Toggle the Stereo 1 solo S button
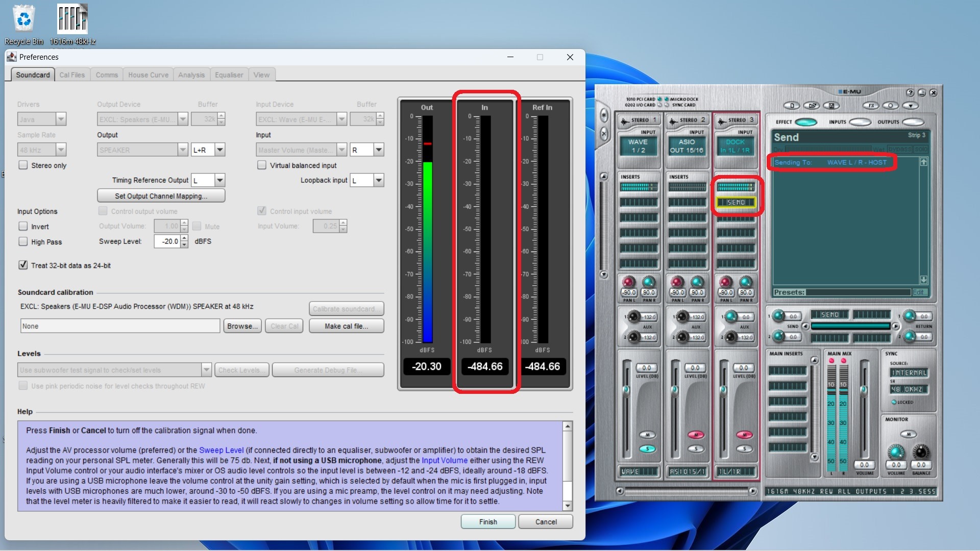Image resolution: width=980 pixels, height=551 pixels. tap(648, 449)
